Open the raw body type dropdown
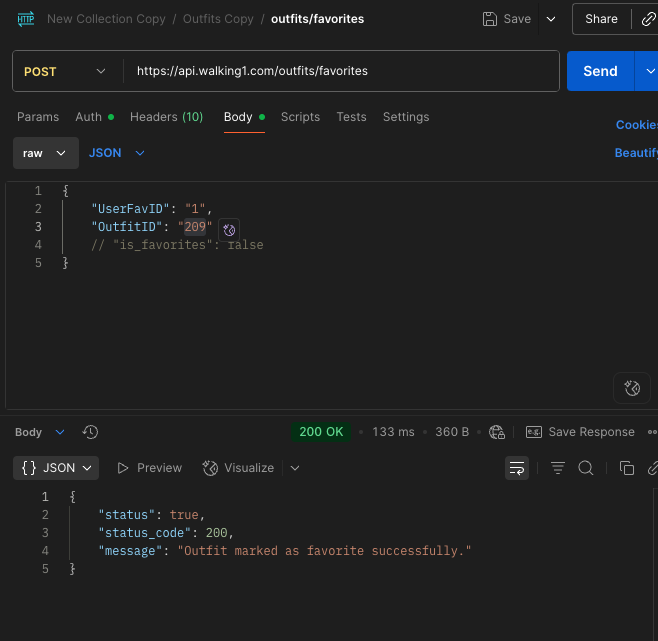The width and height of the screenshot is (658, 641). [46, 153]
